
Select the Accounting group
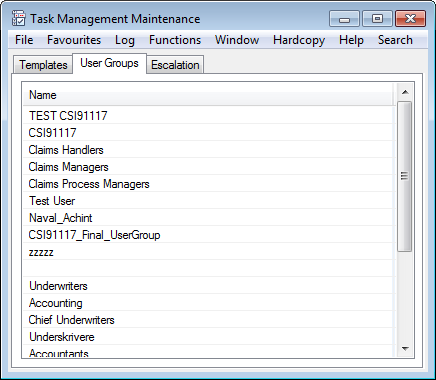[208, 303]
